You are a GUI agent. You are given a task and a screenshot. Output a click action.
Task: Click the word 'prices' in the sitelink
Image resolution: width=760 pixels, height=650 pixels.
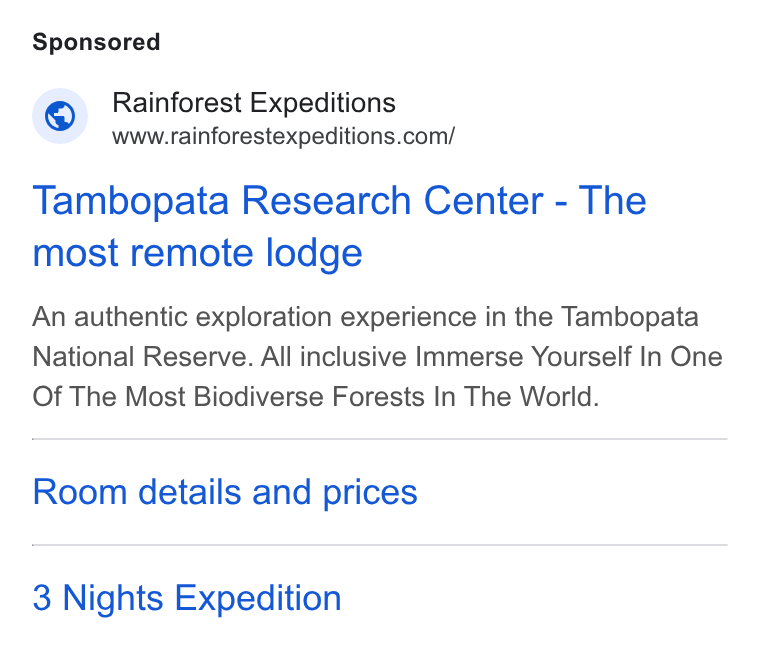click(x=370, y=493)
